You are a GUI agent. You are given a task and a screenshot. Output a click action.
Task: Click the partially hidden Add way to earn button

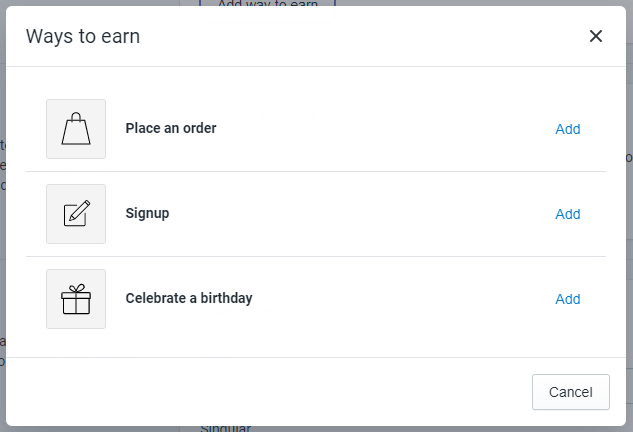click(x=267, y=3)
